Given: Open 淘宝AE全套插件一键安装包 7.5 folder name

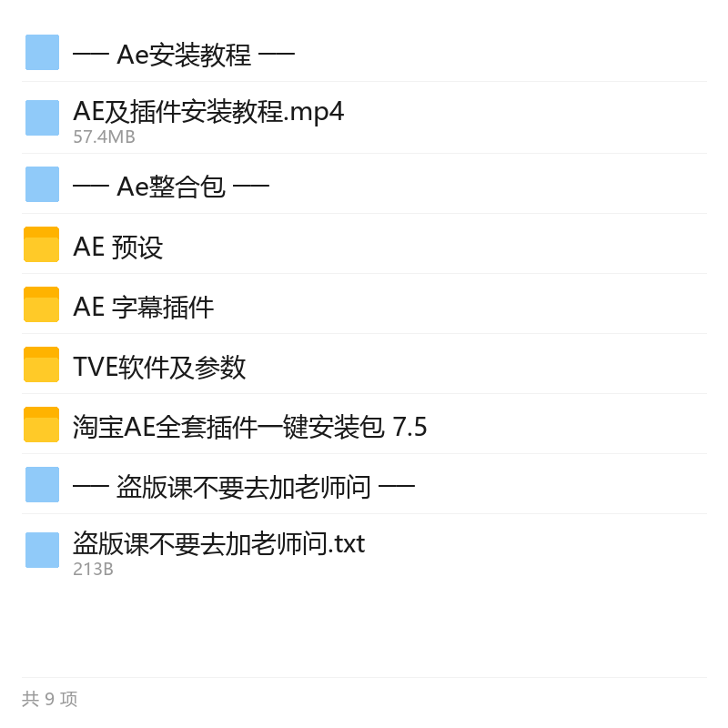Looking at the screenshot, I should pyautogui.click(x=249, y=427).
